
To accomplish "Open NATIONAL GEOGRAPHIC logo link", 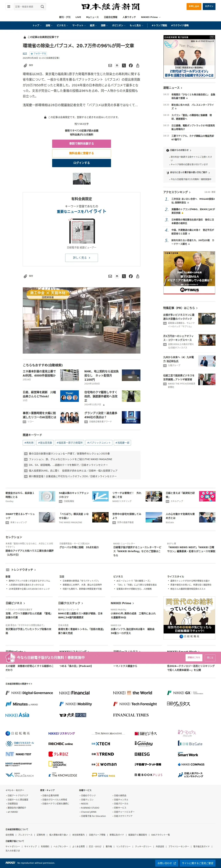I will [57, 764].
